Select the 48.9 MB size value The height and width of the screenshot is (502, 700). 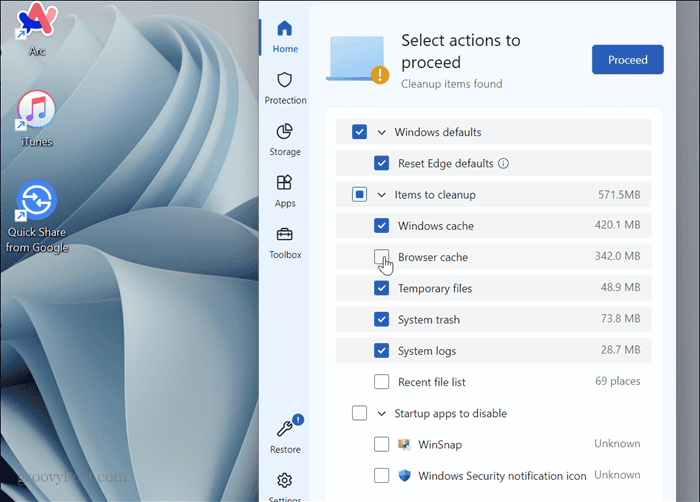pos(620,287)
